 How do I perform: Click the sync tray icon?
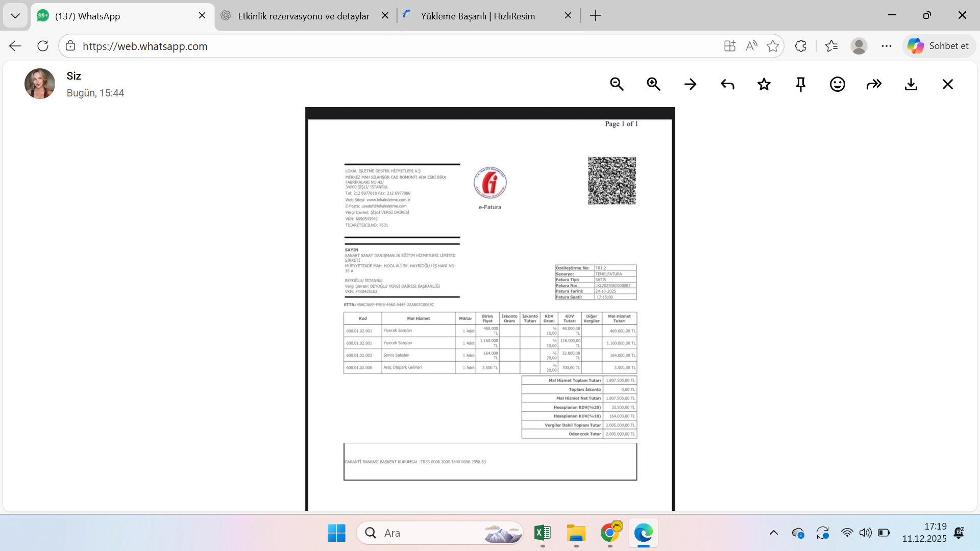tap(822, 533)
